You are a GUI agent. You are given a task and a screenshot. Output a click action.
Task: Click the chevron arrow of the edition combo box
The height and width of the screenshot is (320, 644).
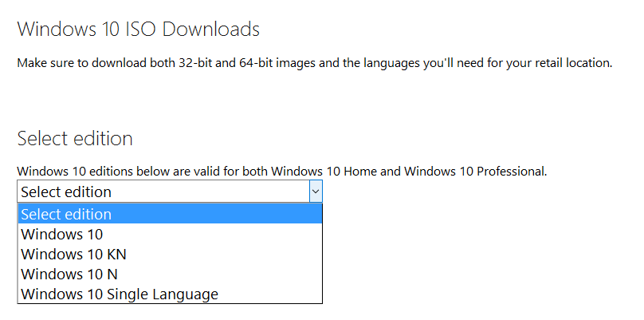(x=316, y=192)
